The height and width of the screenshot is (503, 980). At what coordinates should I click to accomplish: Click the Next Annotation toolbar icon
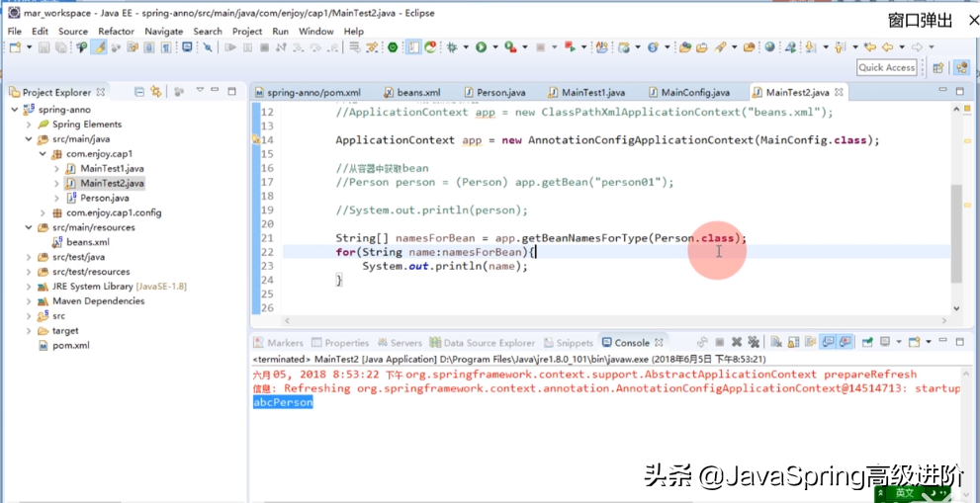pos(809,46)
